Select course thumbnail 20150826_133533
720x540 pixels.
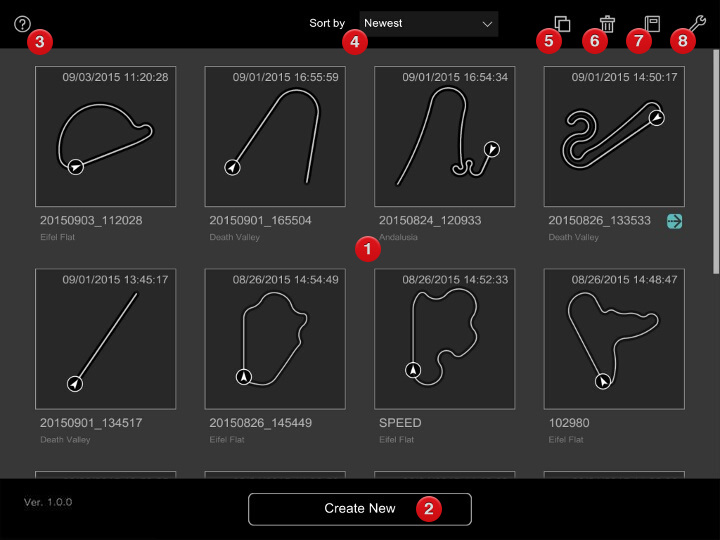click(x=613, y=136)
